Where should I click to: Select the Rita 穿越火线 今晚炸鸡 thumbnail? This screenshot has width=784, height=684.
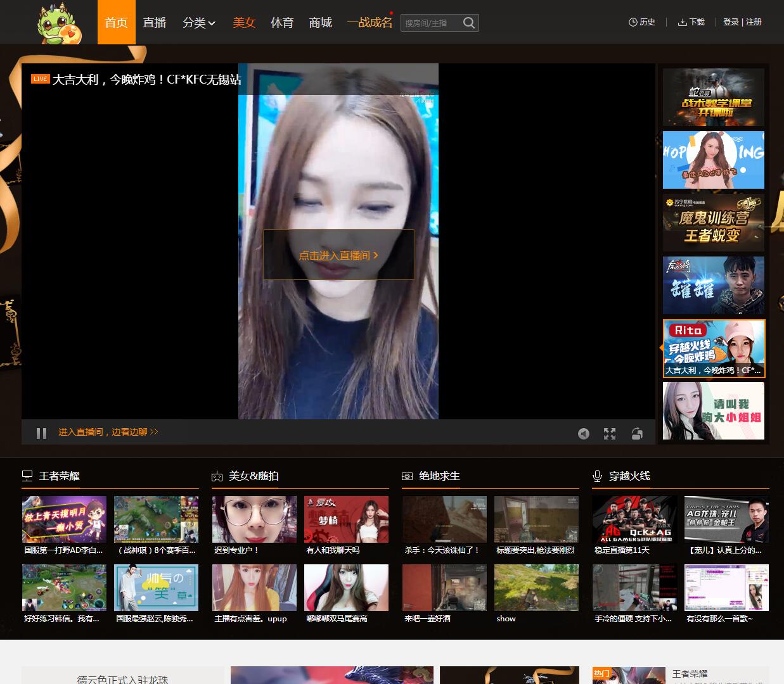pos(714,348)
